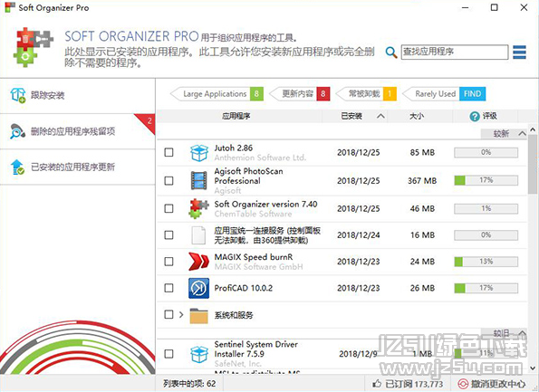Click the 撤消更改中心 lifebuoy icon

[463, 384]
